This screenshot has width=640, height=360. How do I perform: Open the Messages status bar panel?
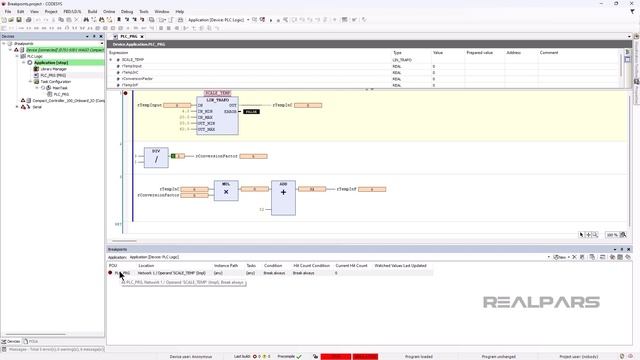coord(53,349)
